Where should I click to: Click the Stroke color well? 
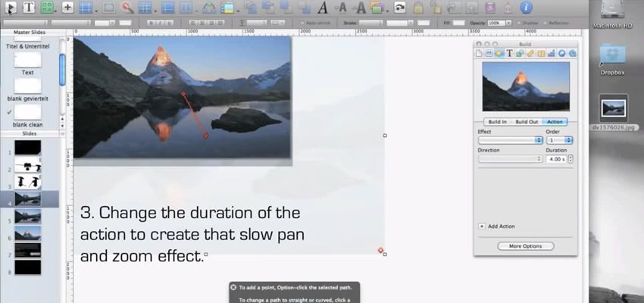coord(424,23)
